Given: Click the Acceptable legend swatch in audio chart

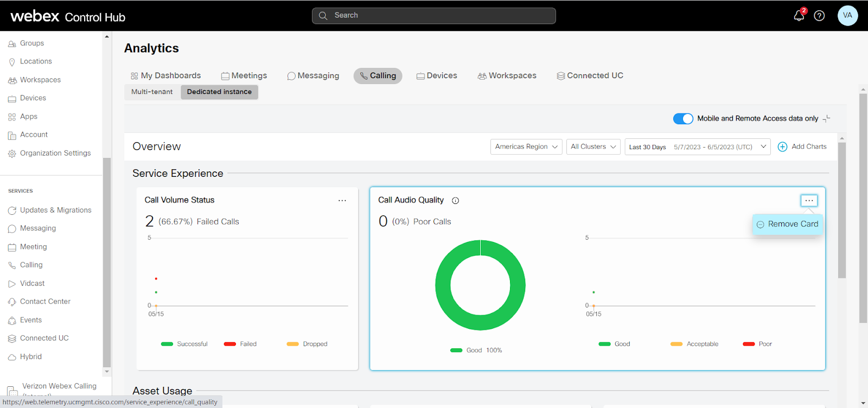Looking at the screenshot, I should (676, 344).
